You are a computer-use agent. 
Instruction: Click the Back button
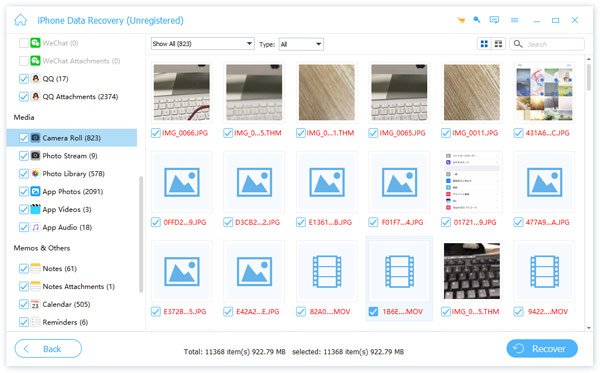[x=48, y=349]
